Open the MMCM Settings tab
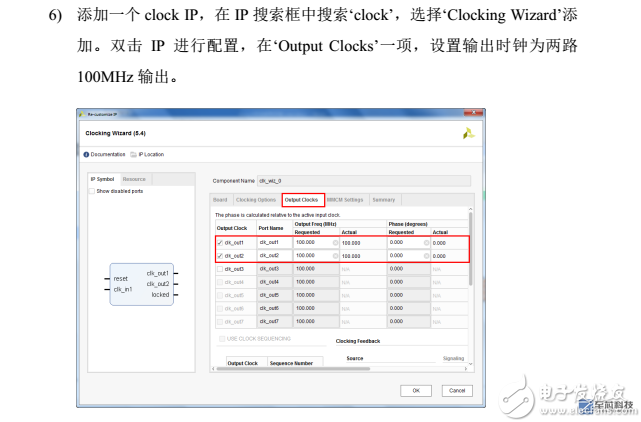Viewport: 641px width, 422px height. (345, 200)
